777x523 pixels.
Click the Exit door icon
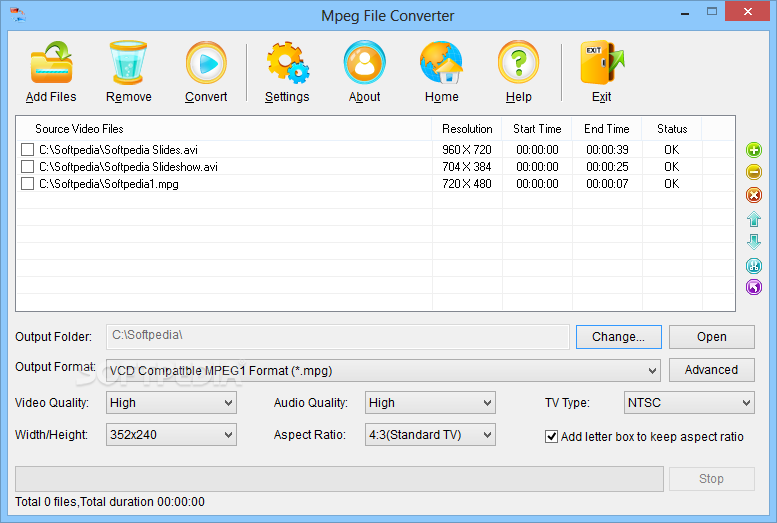(x=602, y=62)
